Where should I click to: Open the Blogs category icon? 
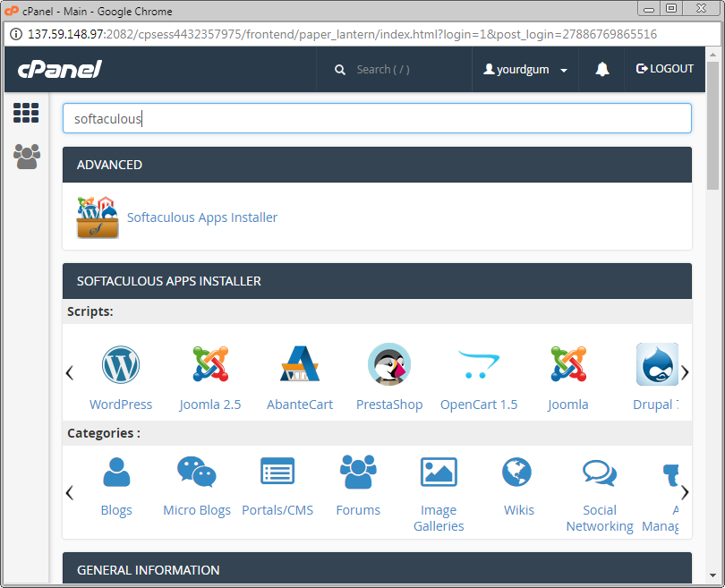pos(116,472)
